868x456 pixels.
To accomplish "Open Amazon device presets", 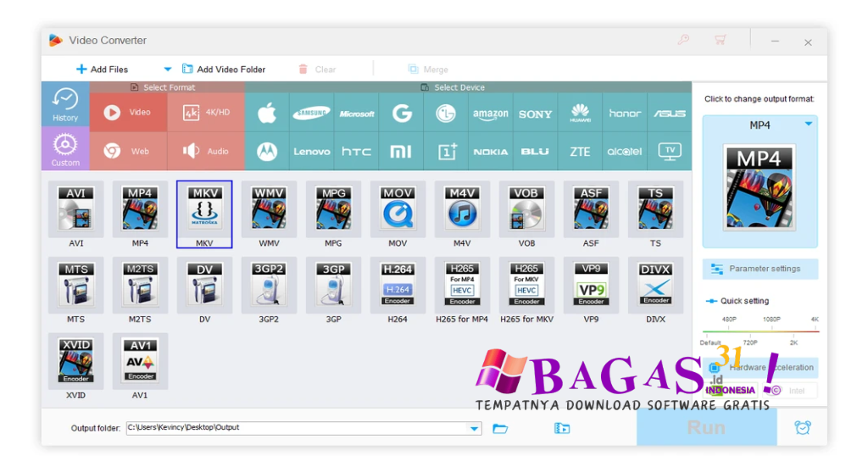I will pyautogui.click(x=491, y=113).
